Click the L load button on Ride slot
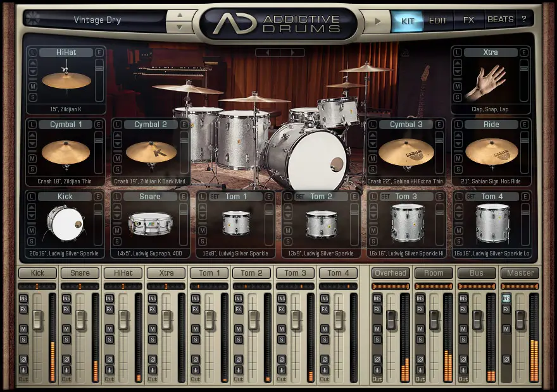 [458, 125]
